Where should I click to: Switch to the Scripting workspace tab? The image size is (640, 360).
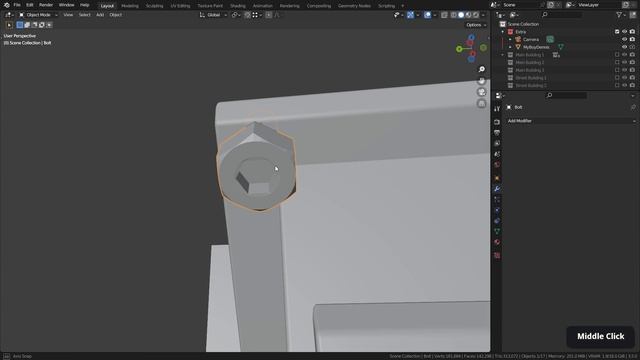[386, 6]
